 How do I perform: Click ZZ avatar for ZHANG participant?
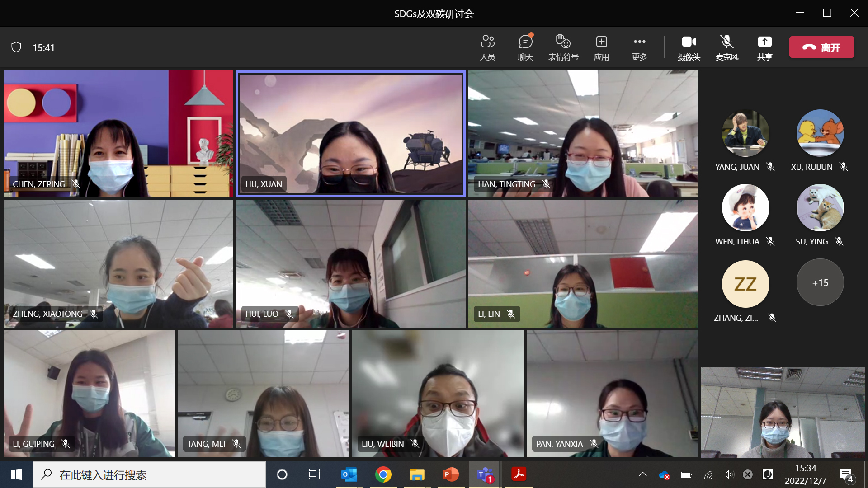(x=745, y=284)
